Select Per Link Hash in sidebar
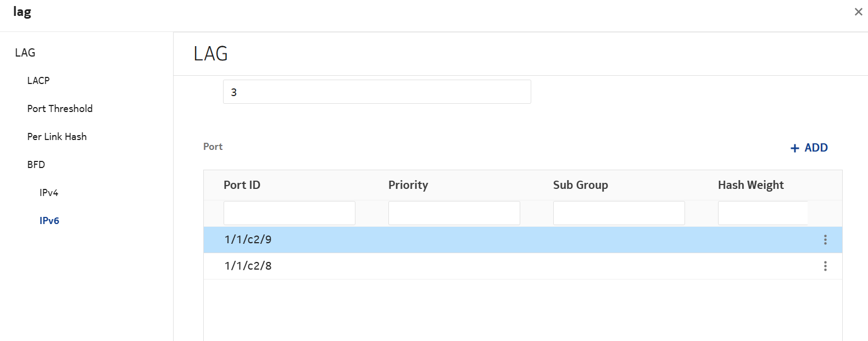Screen dimensions: 868x341 click(57, 137)
